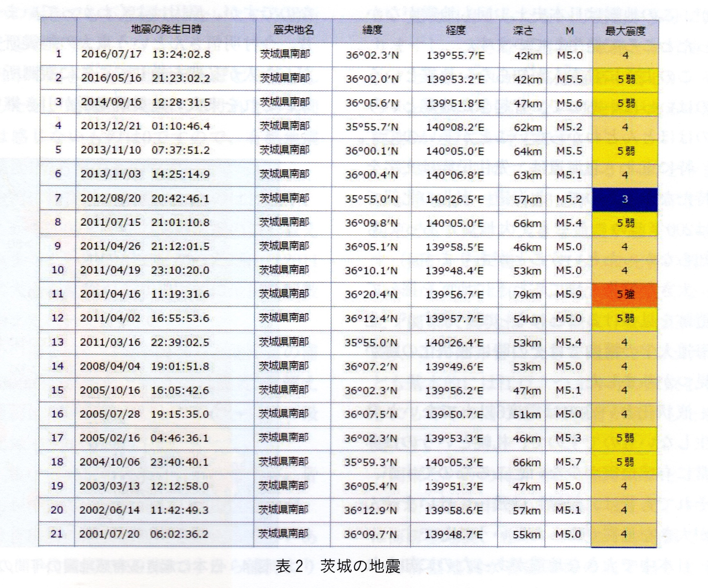Screen dimensions: 708x588
Task: Click row number 11 cell
Action: point(57,294)
